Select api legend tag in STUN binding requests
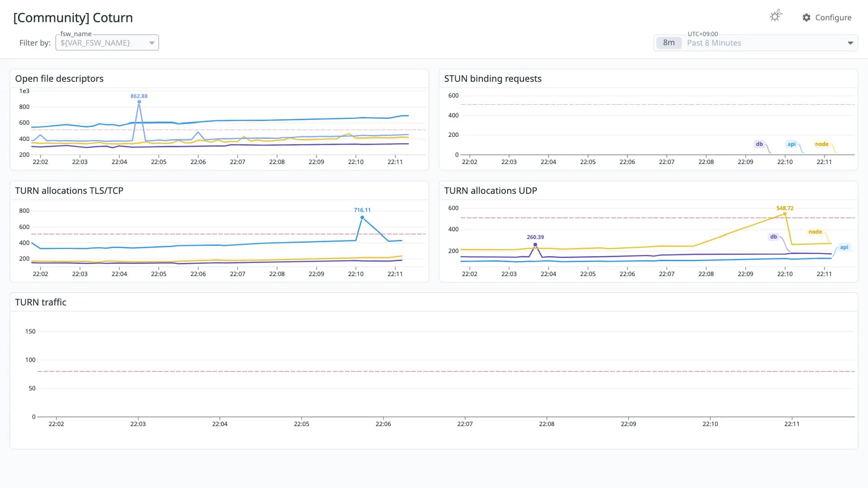The height and width of the screenshot is (488, 868). click(x=791, y=144)
